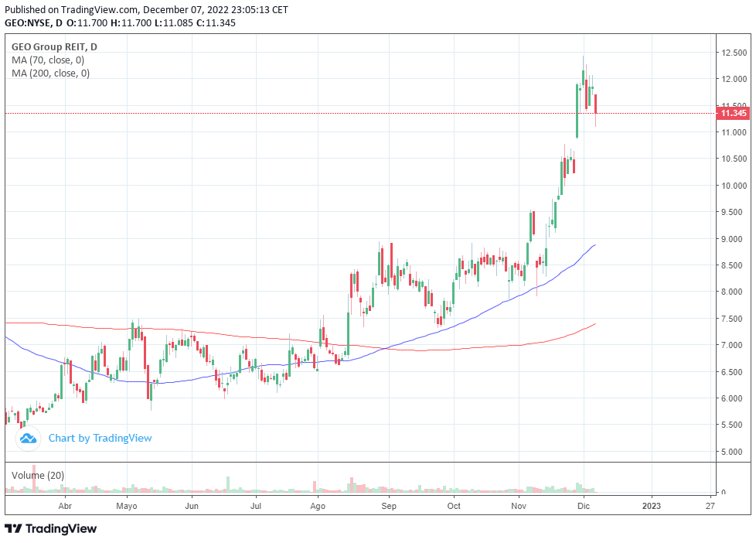Click the 'Volume (20)' indicator label
The height and width of the screenshot is (543, 756).
click(38, 476)
